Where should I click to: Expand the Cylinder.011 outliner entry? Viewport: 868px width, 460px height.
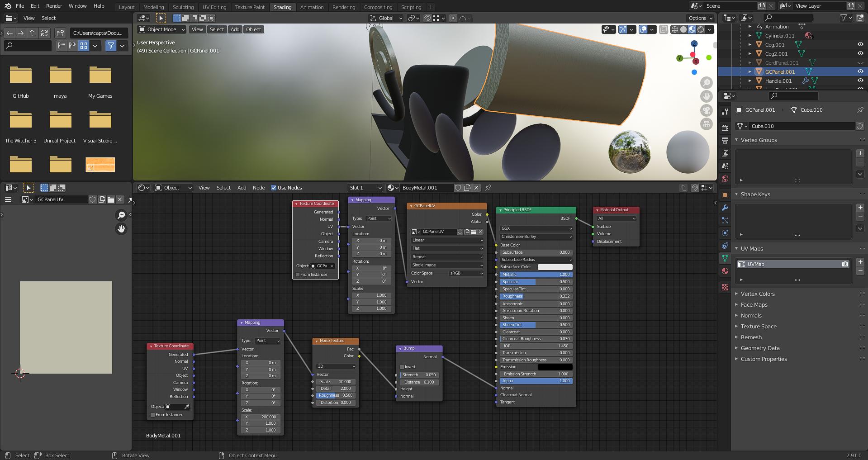coord(750,36)
